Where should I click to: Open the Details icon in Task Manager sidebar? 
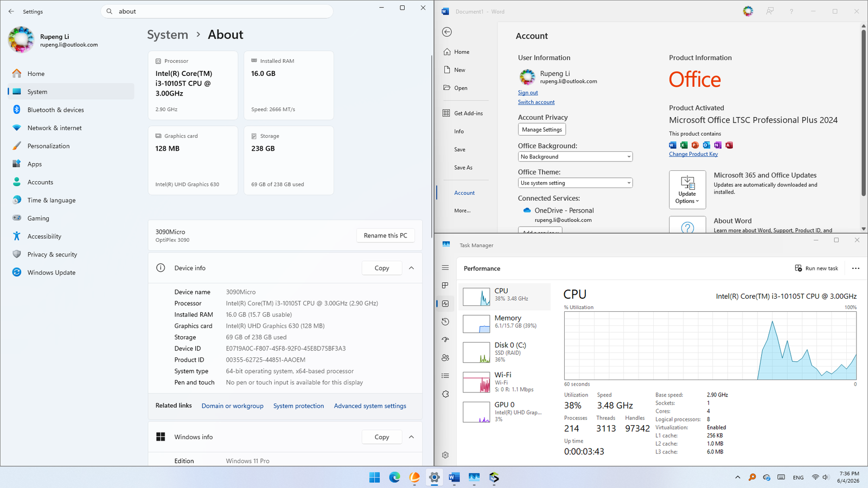click(x=445, y=376)
